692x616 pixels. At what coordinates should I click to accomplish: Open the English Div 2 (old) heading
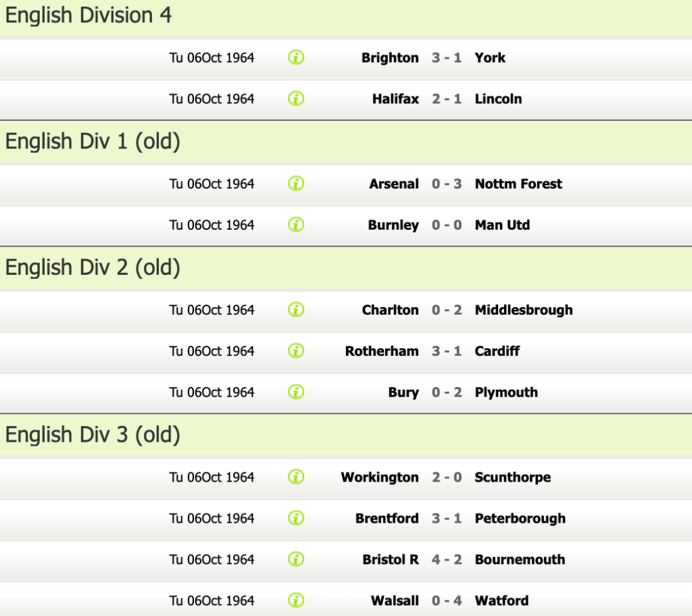click(x=93, y=268)
